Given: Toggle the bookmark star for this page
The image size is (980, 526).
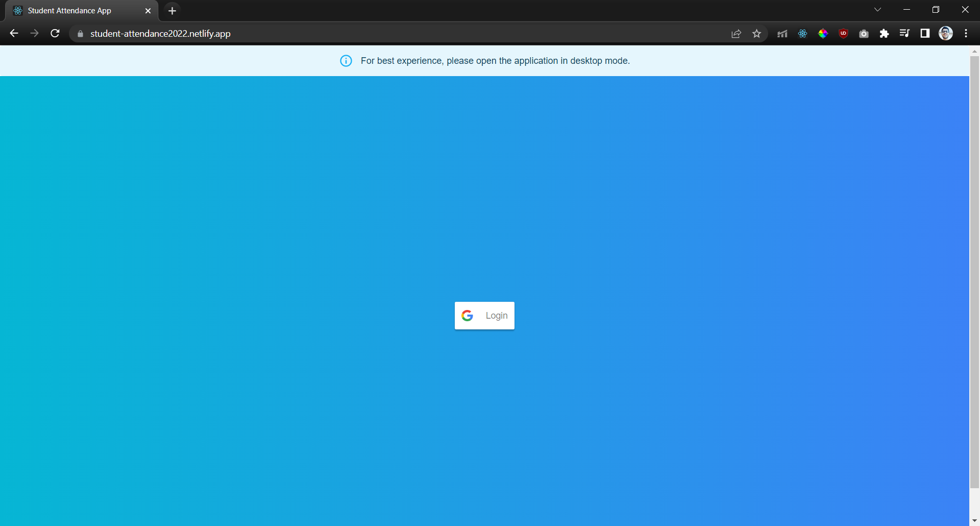Looking at the screenshot, I should tap(757, 33).
